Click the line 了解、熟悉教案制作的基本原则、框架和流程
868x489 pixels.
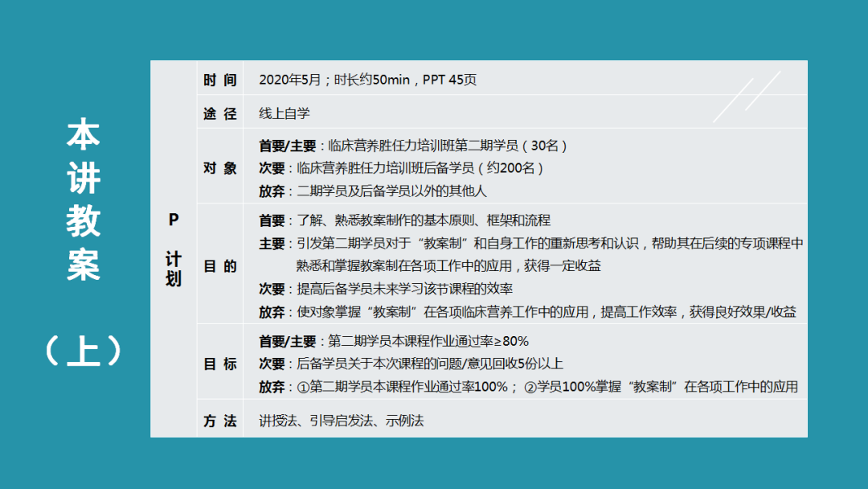pyautogui.click(x=404, y=220)
